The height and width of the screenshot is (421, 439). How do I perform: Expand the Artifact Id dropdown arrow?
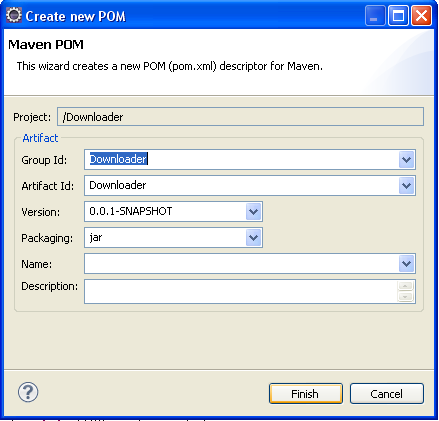click(x=406, y=186)
